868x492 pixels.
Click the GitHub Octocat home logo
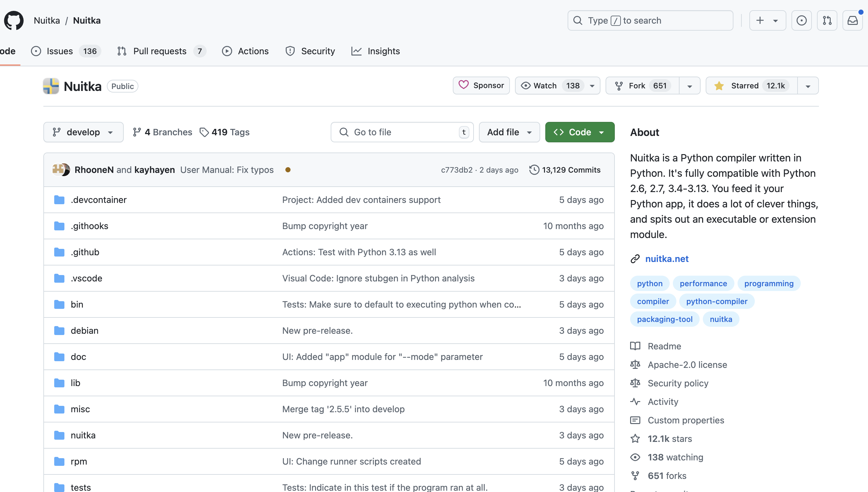click(x=14, y=21)
